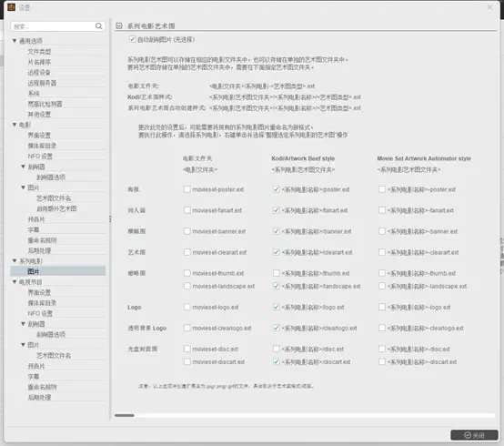The image size is (504, 446).
Task: Uncheck the Kodi style /poster.ext checkbox
Action: [276, 189]
